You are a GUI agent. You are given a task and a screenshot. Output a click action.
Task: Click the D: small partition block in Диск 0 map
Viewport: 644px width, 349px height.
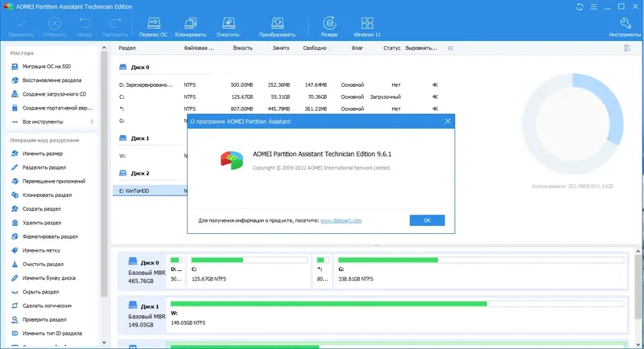pyautogui.click(x=176, y=270)
